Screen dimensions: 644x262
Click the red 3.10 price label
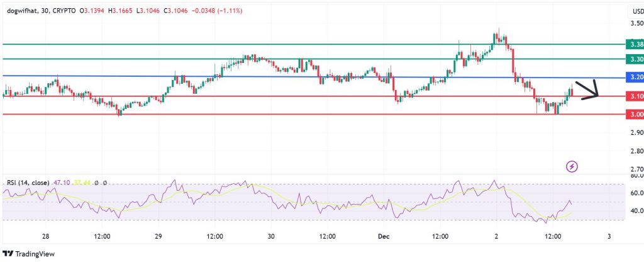(634, 96)
